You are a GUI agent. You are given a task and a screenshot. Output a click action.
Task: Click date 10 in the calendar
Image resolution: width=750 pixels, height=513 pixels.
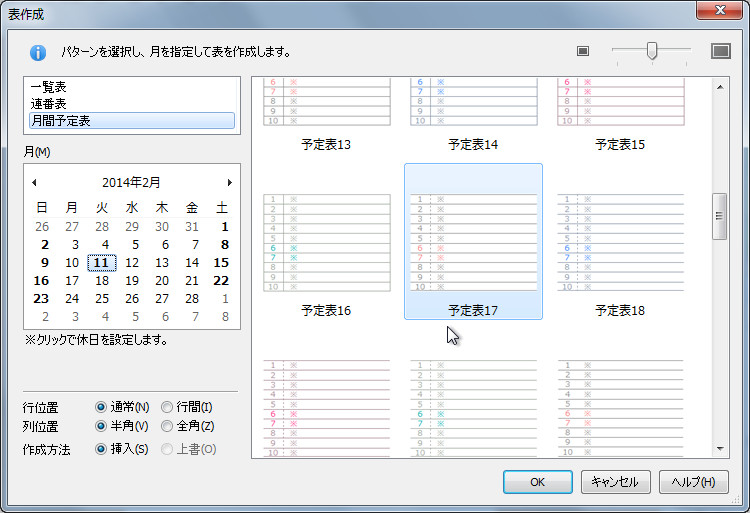tap(72, 262)
